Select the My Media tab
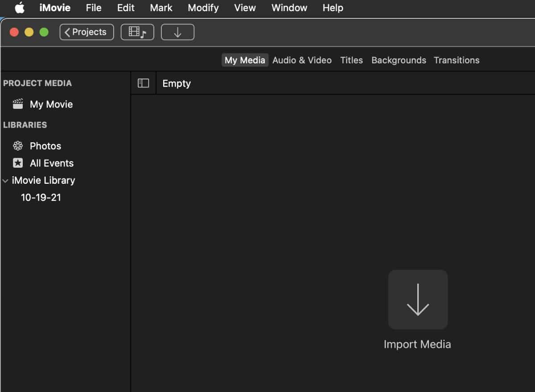This screenshot has width=535, height=392. pos(245,60)
